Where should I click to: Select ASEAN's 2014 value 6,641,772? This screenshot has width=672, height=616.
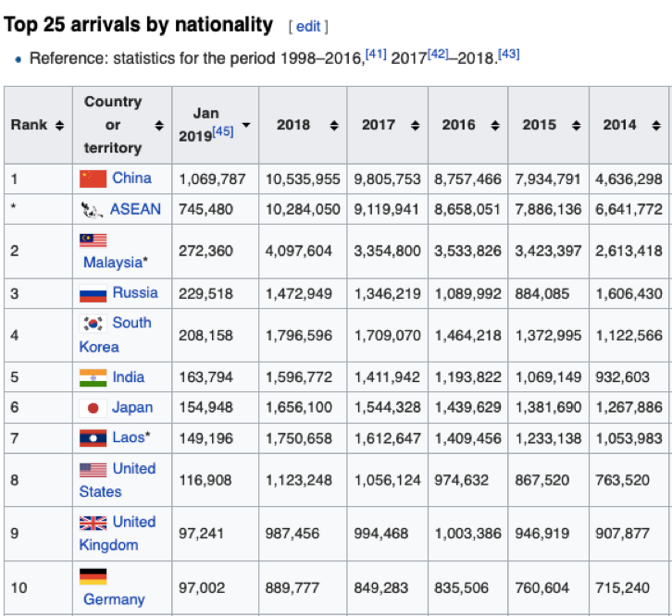[628, 209]
